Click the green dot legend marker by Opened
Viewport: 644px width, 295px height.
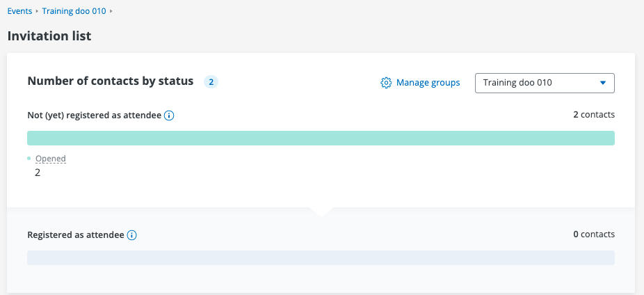point(29,159)
